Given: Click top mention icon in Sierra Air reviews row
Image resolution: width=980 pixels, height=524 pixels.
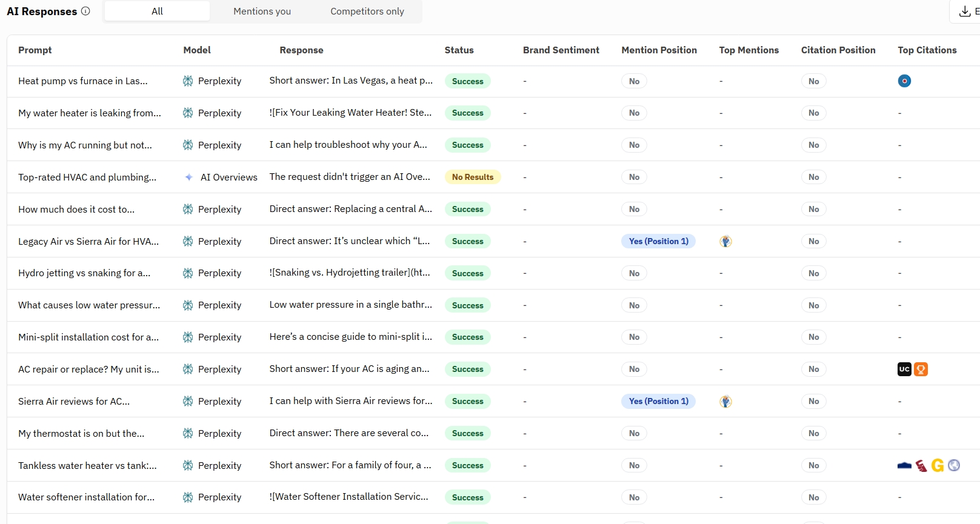Looking at the screenshot, I should pos(725,401).
